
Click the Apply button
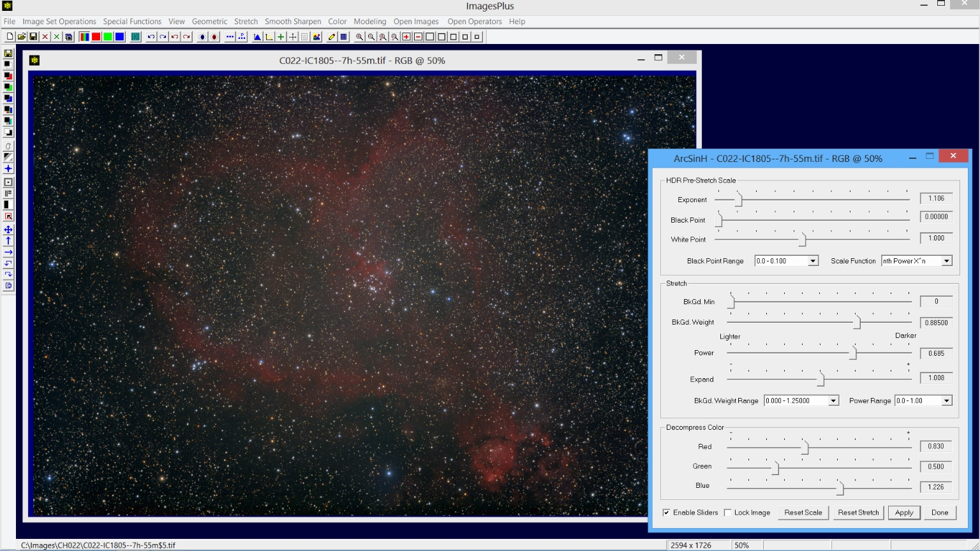pos(904,513)
